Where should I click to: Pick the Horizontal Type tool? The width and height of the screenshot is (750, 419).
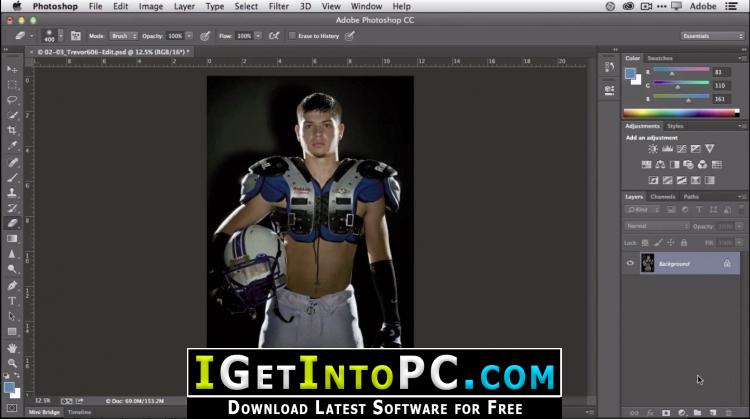coord(12,301)
